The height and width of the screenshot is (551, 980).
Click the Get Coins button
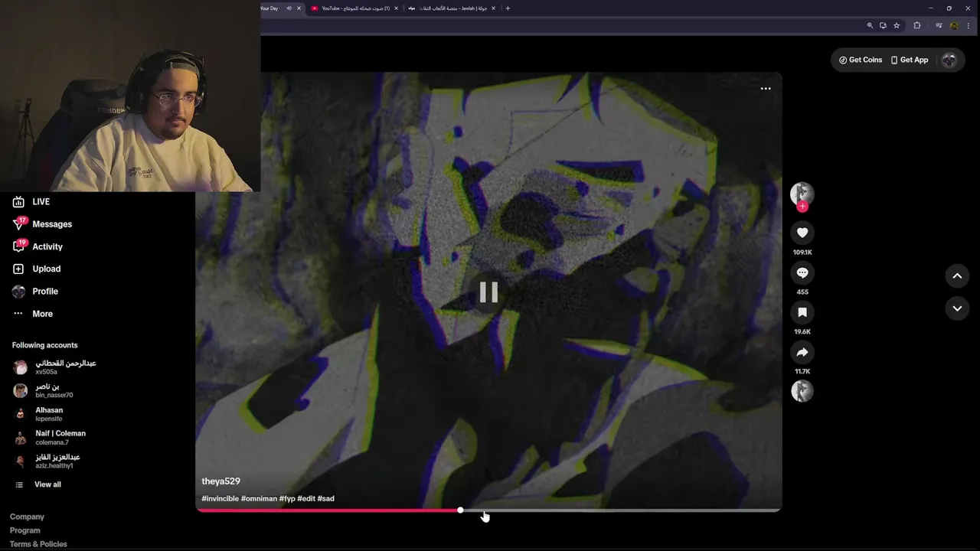[x=861, y=60]
